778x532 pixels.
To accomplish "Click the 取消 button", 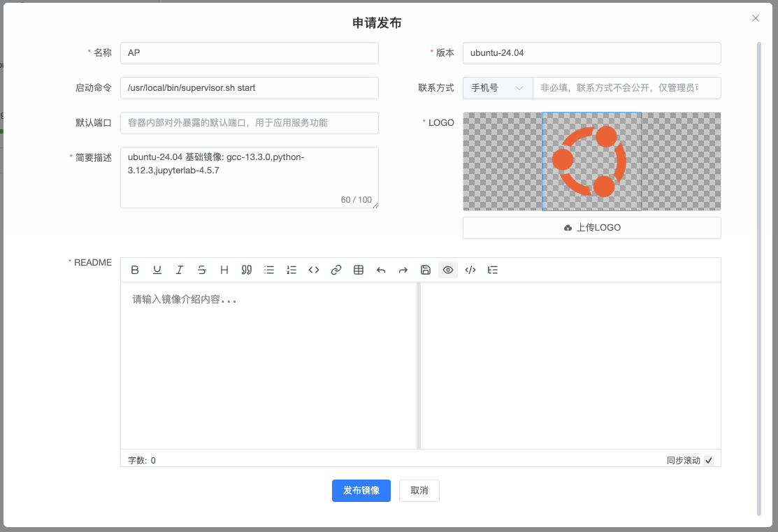I will pyautogui.click(x=419, y=491).
